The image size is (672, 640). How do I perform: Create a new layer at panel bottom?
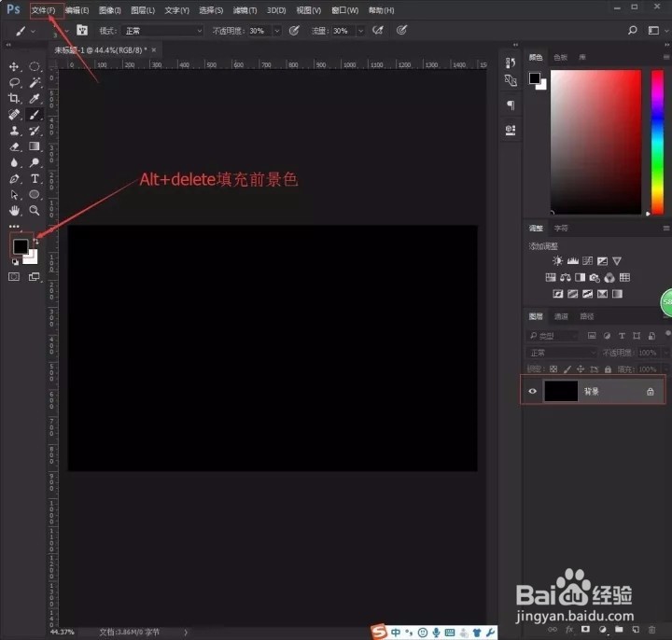[x=636, y=630]
